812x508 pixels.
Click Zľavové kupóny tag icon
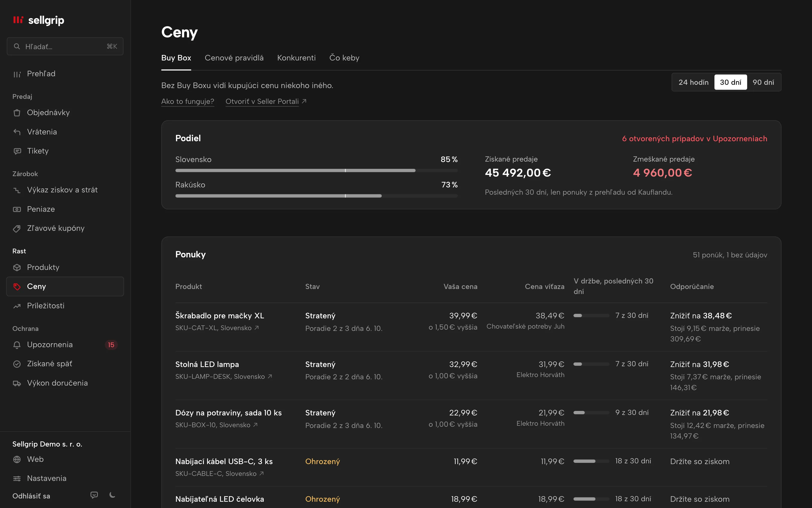click(x=17, y=229)
